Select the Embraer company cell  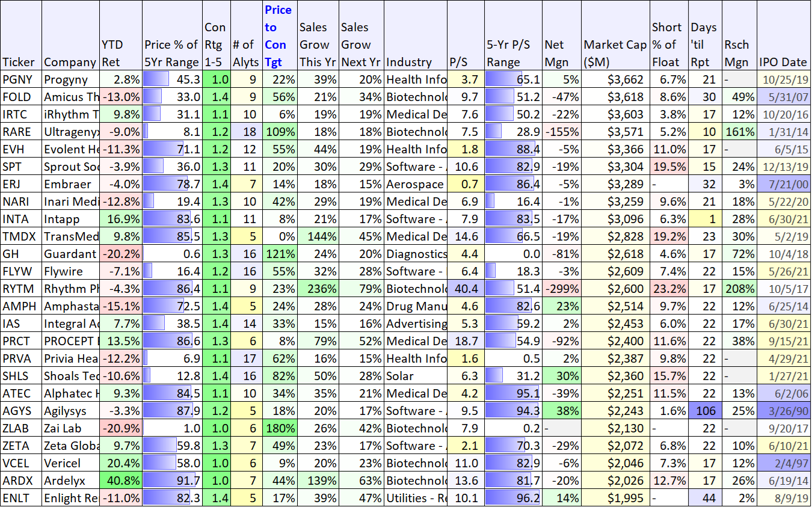[x=71, y=184]
